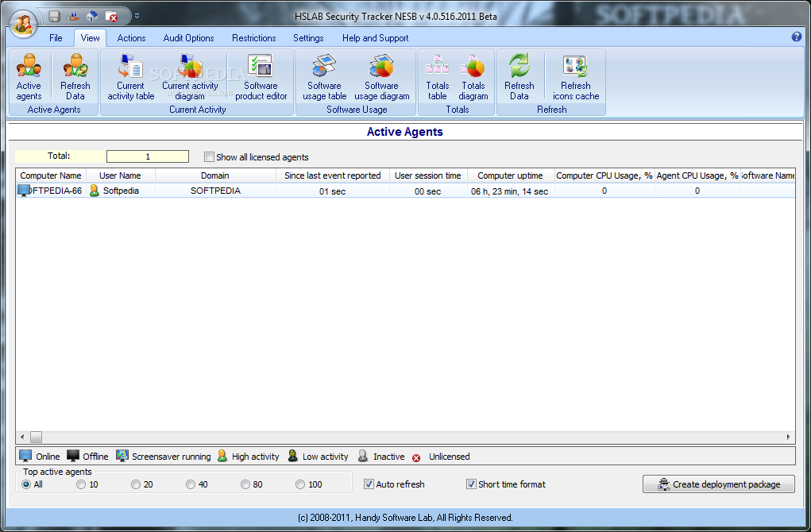Click the Online legend monitor icon
The image size is (811, 532).
click(25, 456)
